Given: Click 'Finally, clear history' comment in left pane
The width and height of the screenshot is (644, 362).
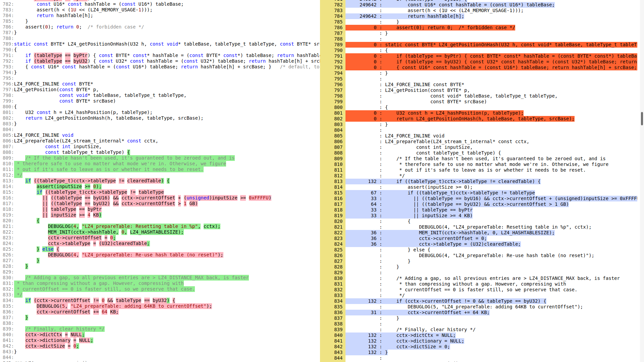Looking at the screenshot, I should click(65, 329).
